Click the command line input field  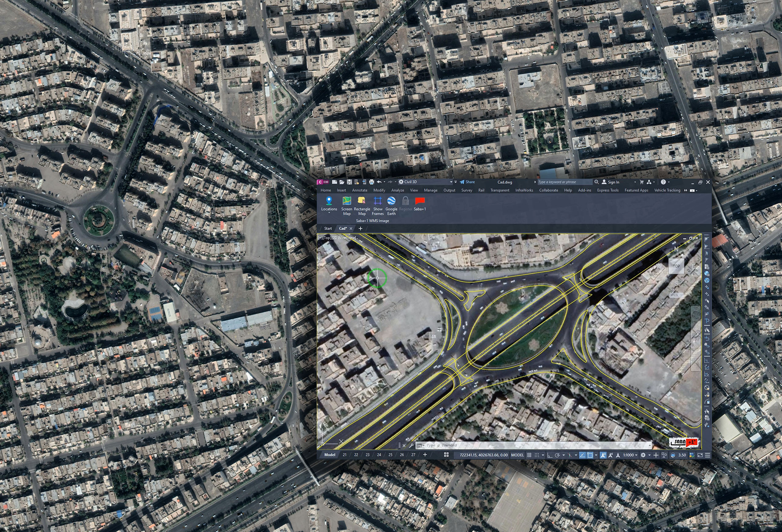click(535, 445)
